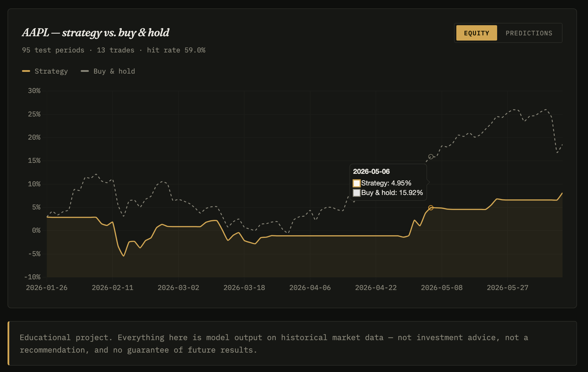Screen dimensions: 588x372
Task: Click the 2026-05-08 x-axis date
Action: tap(442, 288)
